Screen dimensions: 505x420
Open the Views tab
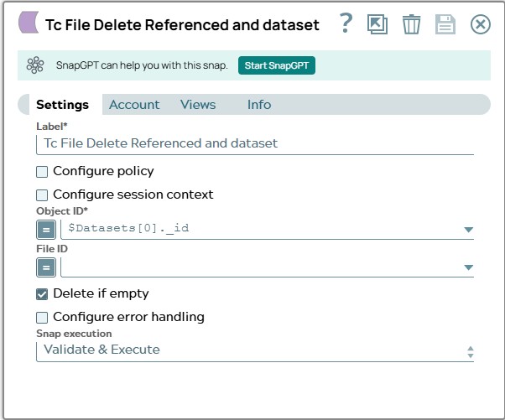point(198,105)
